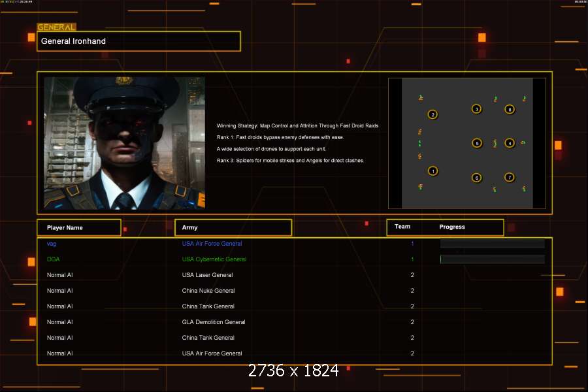
Task: Click vag's USA Air Force General army
Action: (212, 244)
